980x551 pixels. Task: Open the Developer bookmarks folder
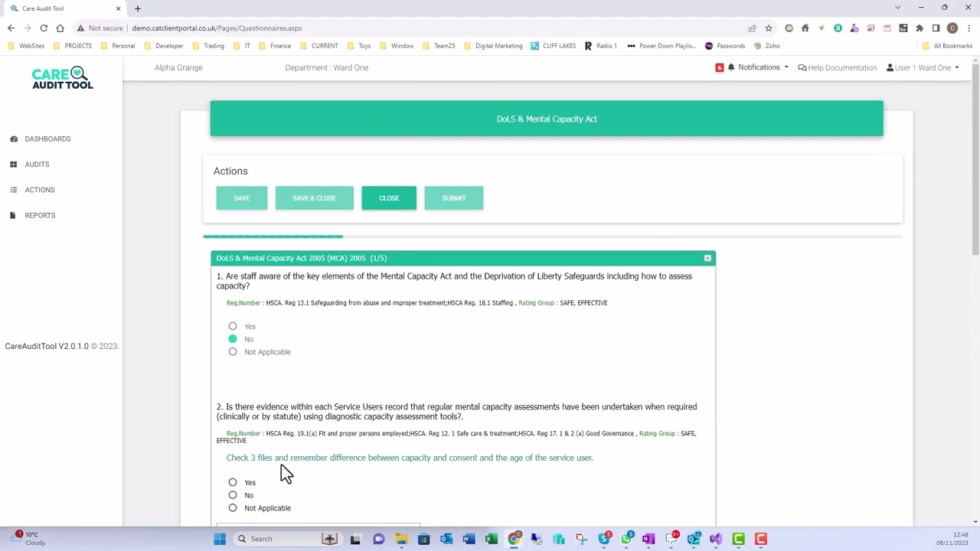pyautogui.click(x=164, y=46)
